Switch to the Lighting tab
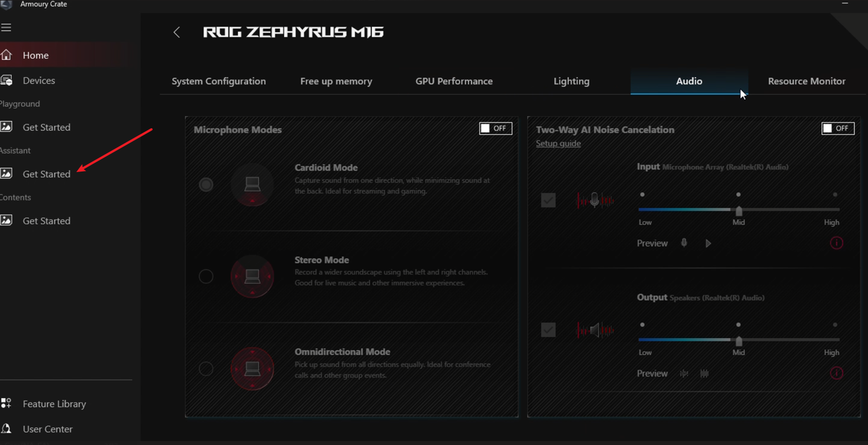 click(x=571, y=81)
